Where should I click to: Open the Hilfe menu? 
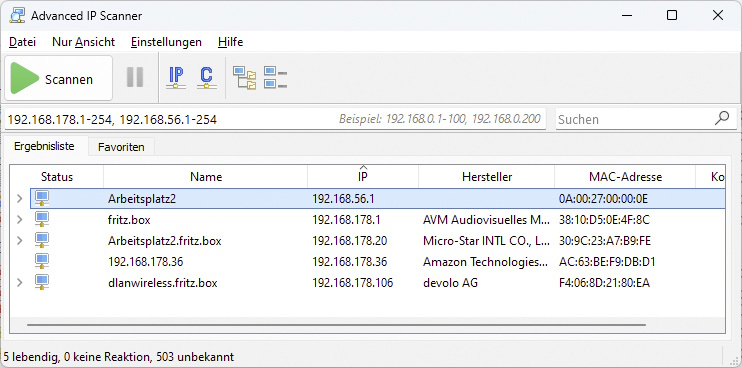(230, 42)
